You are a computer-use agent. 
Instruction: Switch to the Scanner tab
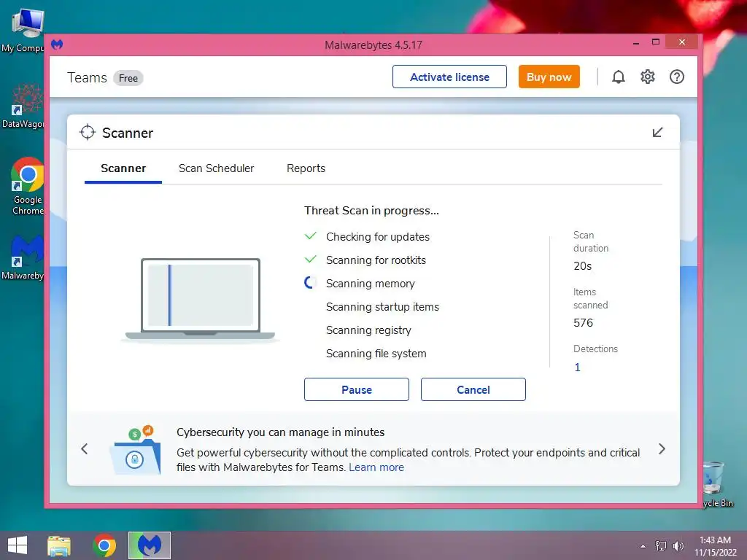[x=123, y=168]
